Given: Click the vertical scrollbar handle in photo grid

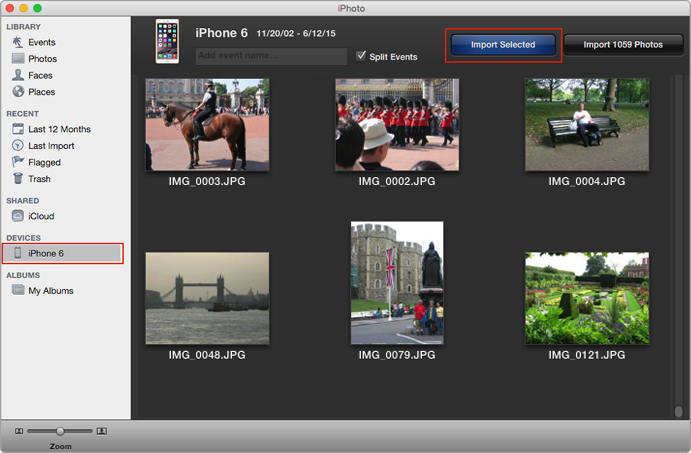Looking at the screenshot, I should pos(679,412).
